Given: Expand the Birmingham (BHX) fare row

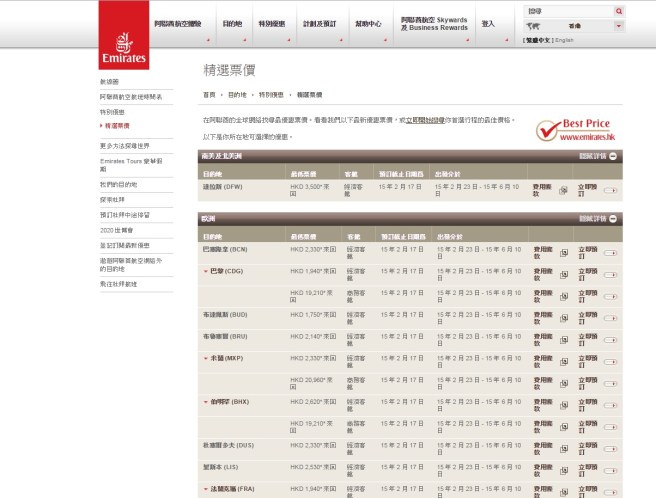Looking at the screenshot, I should 206,401.
